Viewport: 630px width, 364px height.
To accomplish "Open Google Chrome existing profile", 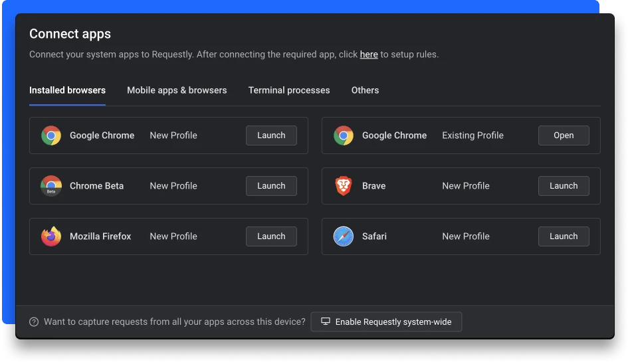I will [x=564, y=136].
